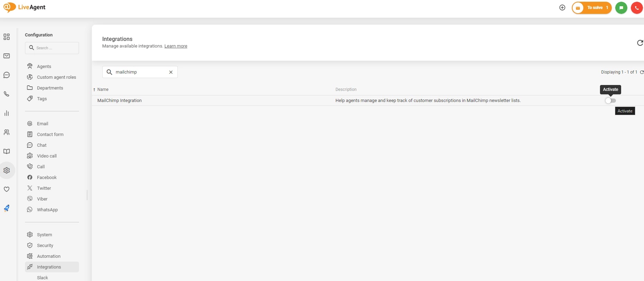Refresh the Integrations page header

640,43
